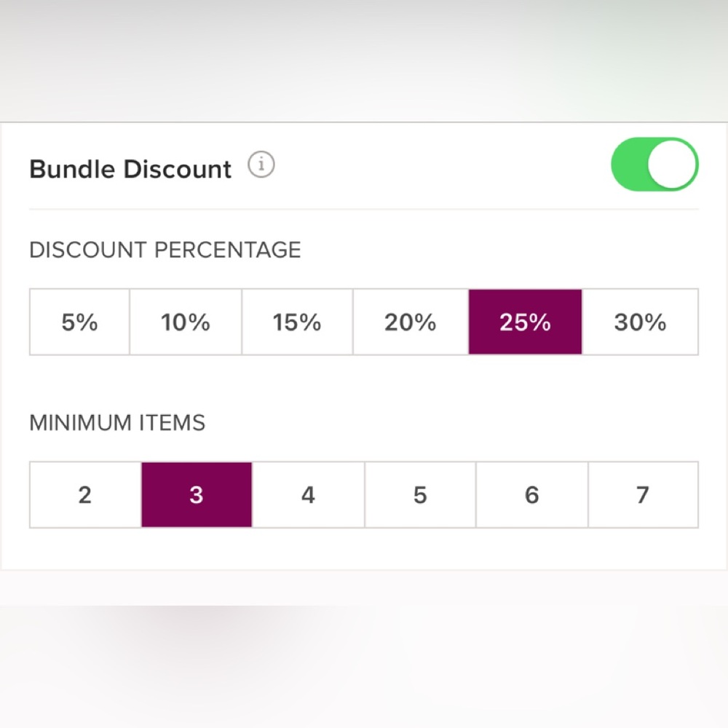Viewport: 728px width, 728px height.
Task: Set minimum items to 2
Action: [x=85, y=494]
